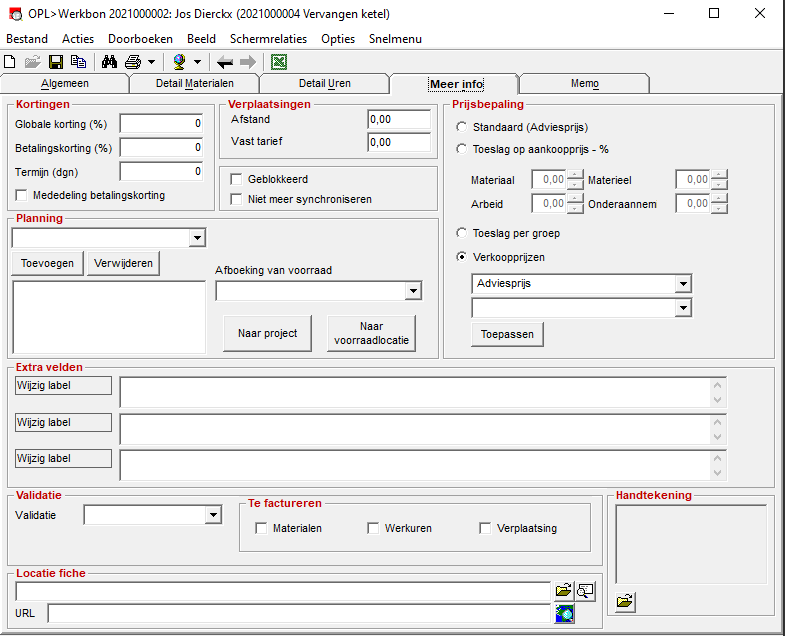Expand the globe icon dropdown arrow

pos(197,63)
